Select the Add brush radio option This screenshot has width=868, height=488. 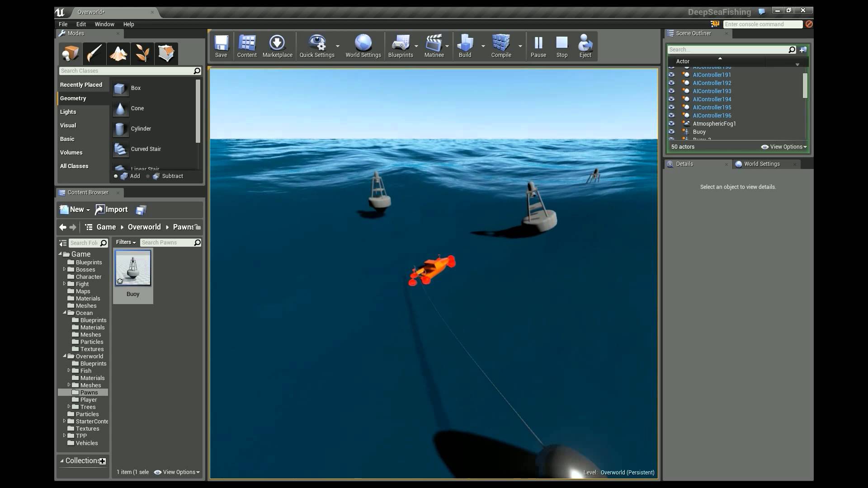tap(116, 176)
